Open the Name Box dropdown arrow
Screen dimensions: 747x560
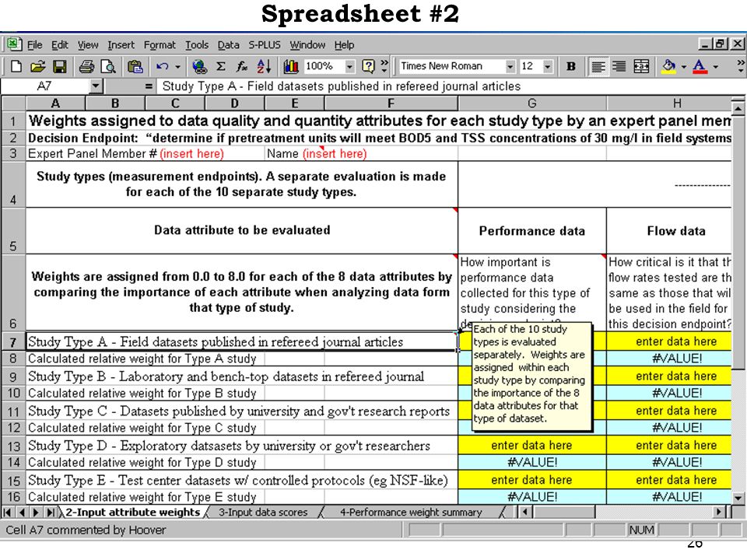click(x=96, y=86)
